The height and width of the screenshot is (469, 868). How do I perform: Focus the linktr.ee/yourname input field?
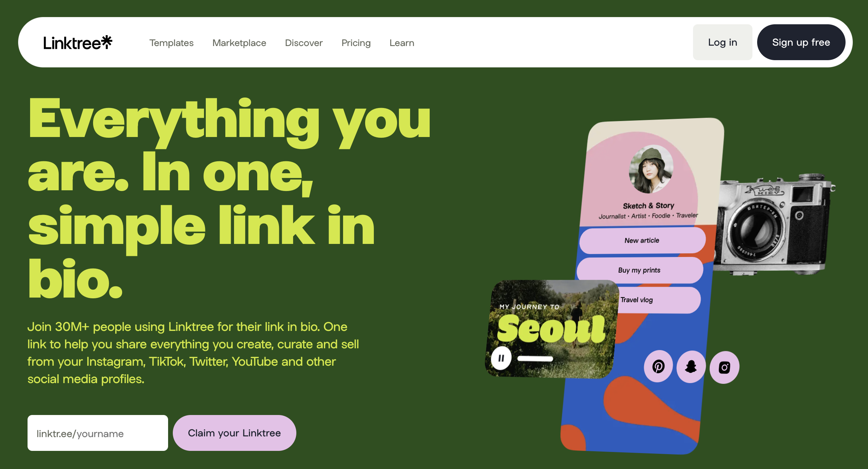(98, 433)
